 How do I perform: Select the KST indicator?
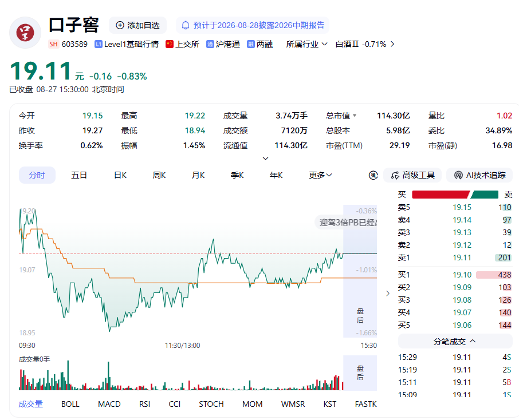(329, 404)
